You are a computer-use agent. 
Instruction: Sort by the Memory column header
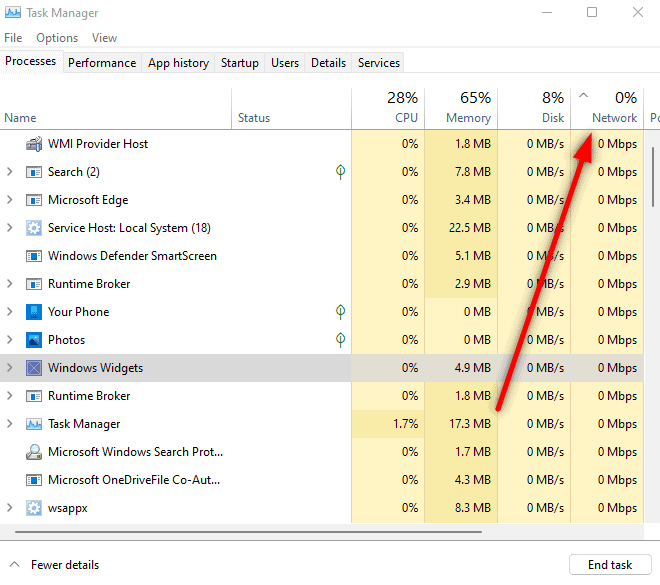pyautogui.click(x=461, y=109)
